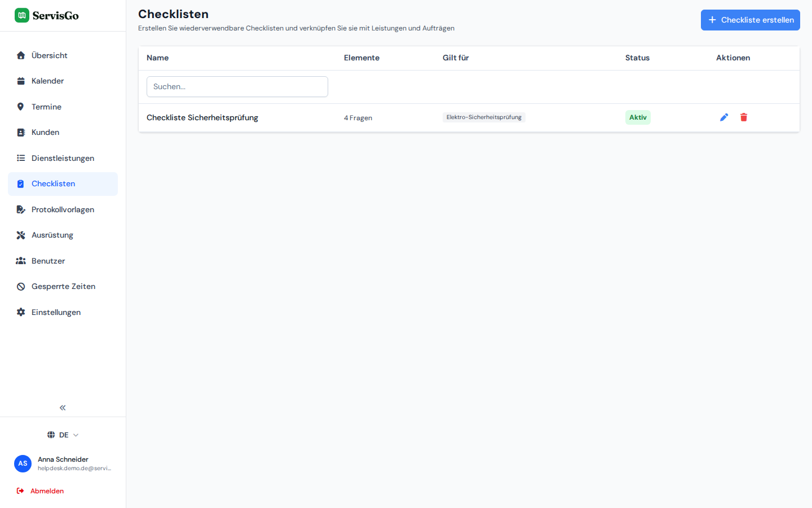The image size is (812, 508).
Task: Select the Checkliste Sicherheitsprüfung row name
Action: (202, 117)
